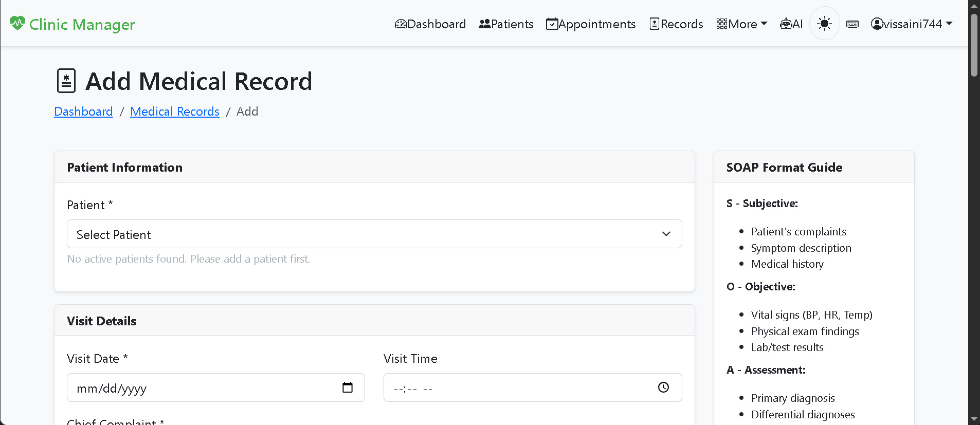Toggle the sun light/dark theme button
The image size is (980, 425).
pos(824,24)
